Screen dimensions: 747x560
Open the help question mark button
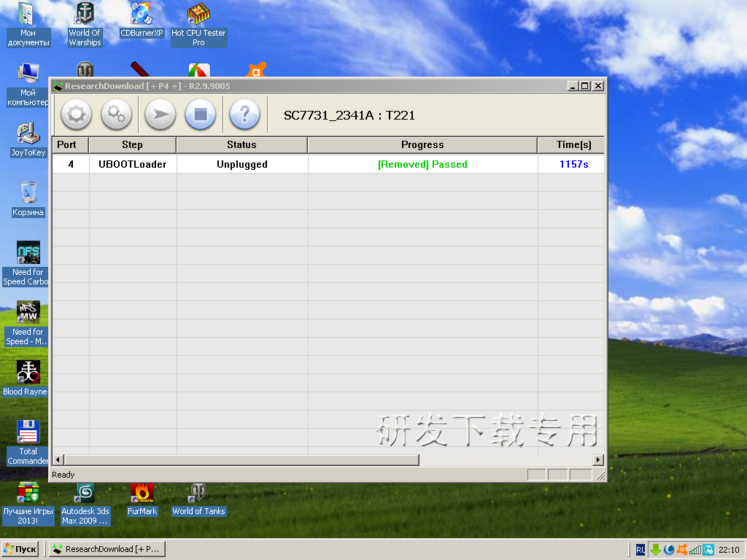(244, 114)
